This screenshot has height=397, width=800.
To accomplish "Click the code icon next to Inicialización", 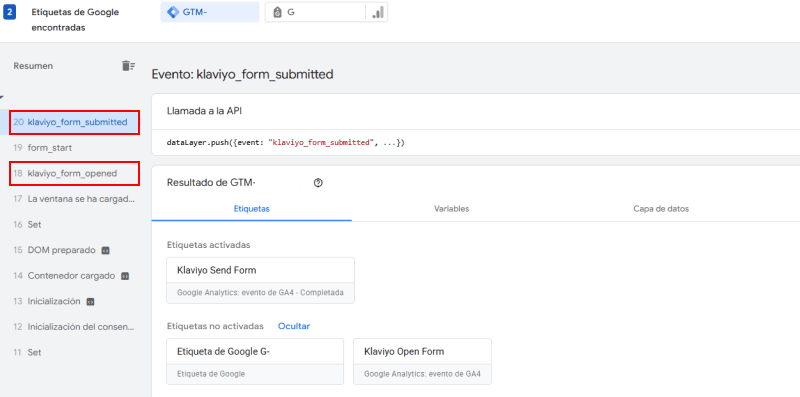I will (x=90, y=302).
